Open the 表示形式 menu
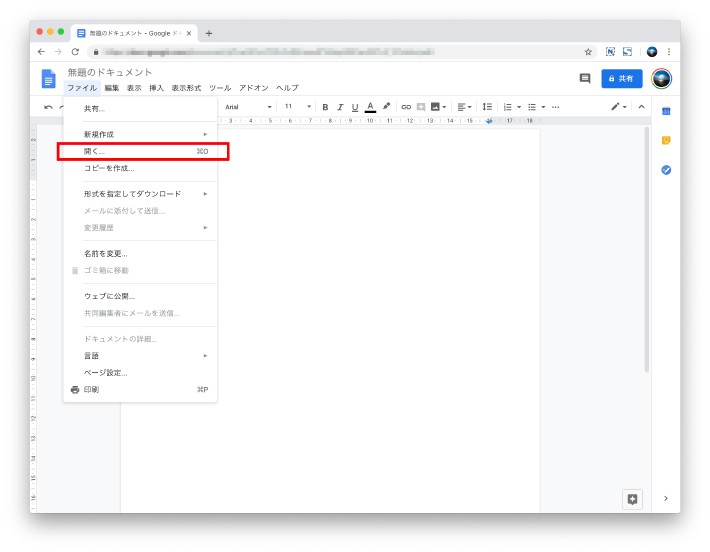Image resolution: width=710 pixels, height=552 pixels. (x=186, y=88)
